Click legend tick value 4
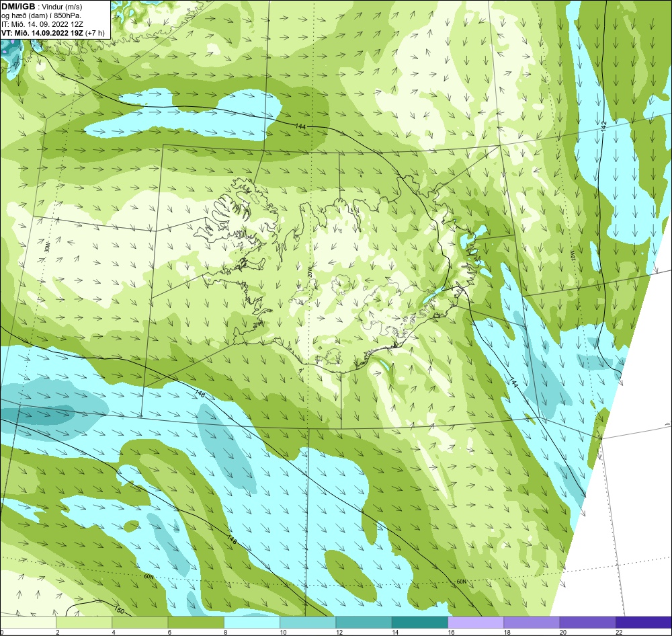The image size is (672, 636). pyautogui.click(x=114, y=632)
